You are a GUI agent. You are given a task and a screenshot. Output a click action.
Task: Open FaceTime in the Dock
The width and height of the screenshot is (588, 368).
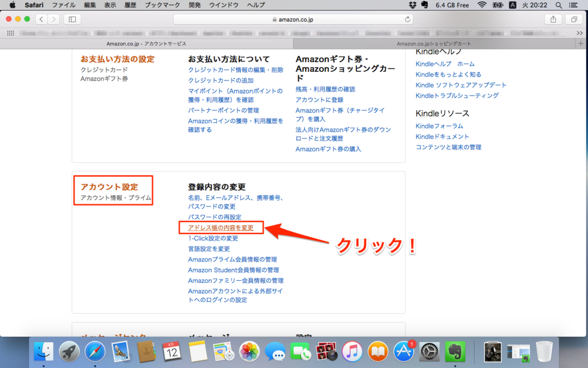coord(300,352)
